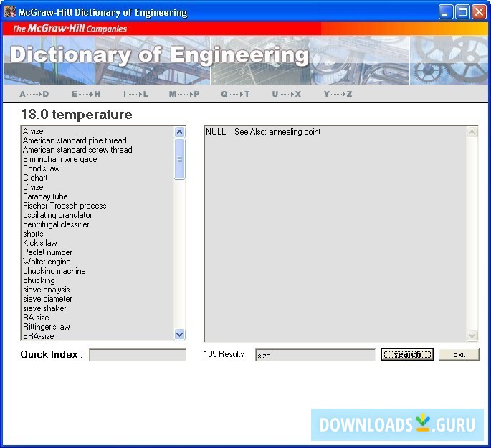Select 'SRA-size' in the list
This screenshot has width=491, height=448.
[x=38, y=336]
